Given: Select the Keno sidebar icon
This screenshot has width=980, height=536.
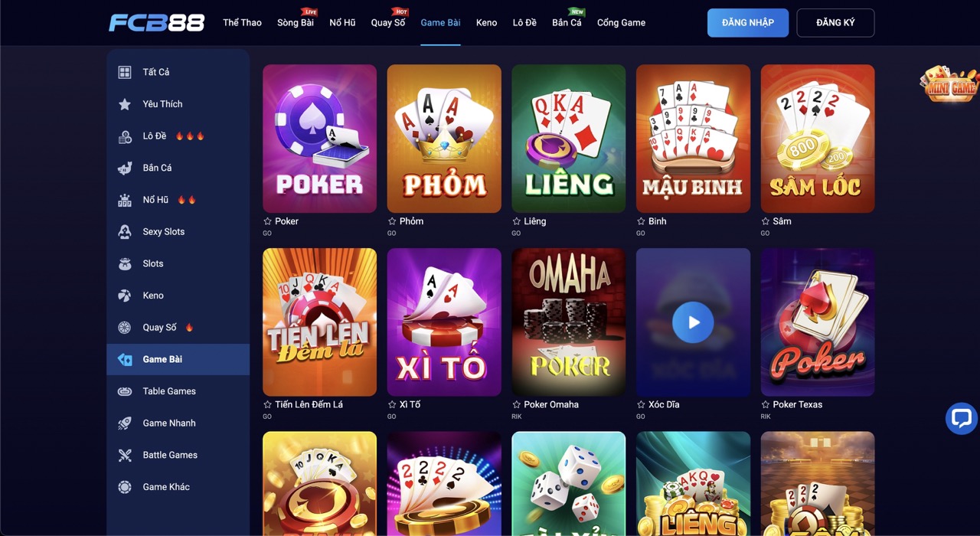Looking at the screenshot, I should click(x=125, y=296).
